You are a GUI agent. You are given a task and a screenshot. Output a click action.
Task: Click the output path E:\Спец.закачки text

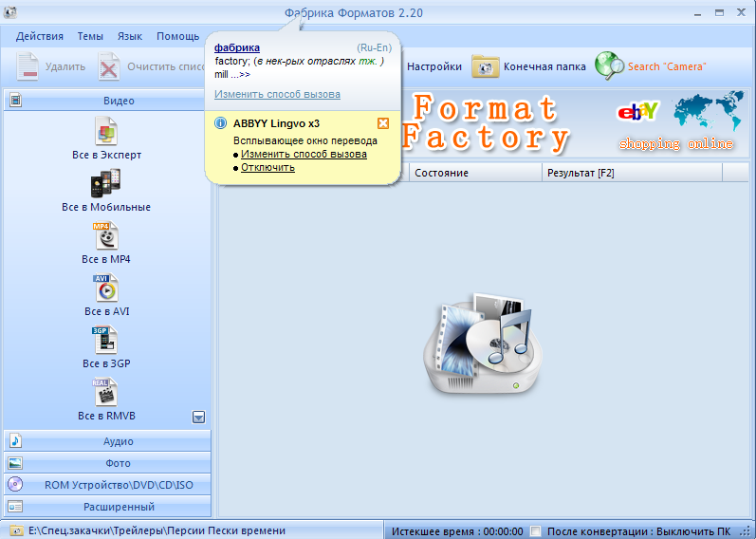(x=157, y=530)
